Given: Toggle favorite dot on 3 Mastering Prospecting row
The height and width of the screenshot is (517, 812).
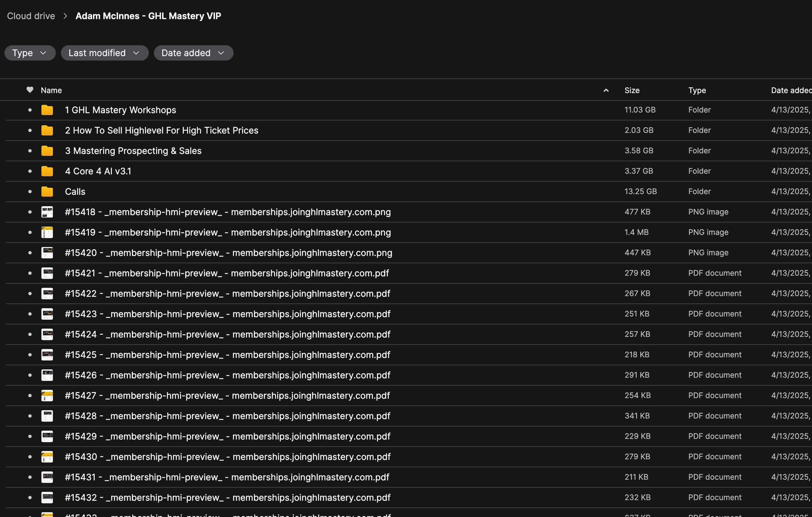Looking at the screenshot, I should [30, 151].
